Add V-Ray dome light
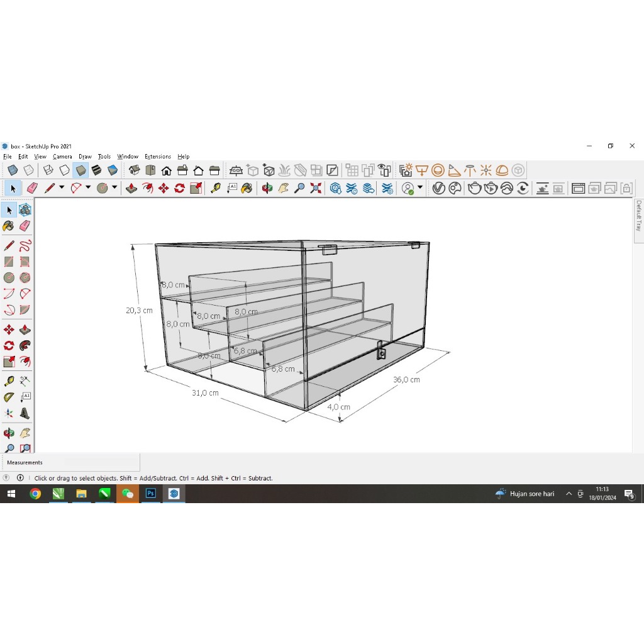644x644 pixels. point(502,170)
